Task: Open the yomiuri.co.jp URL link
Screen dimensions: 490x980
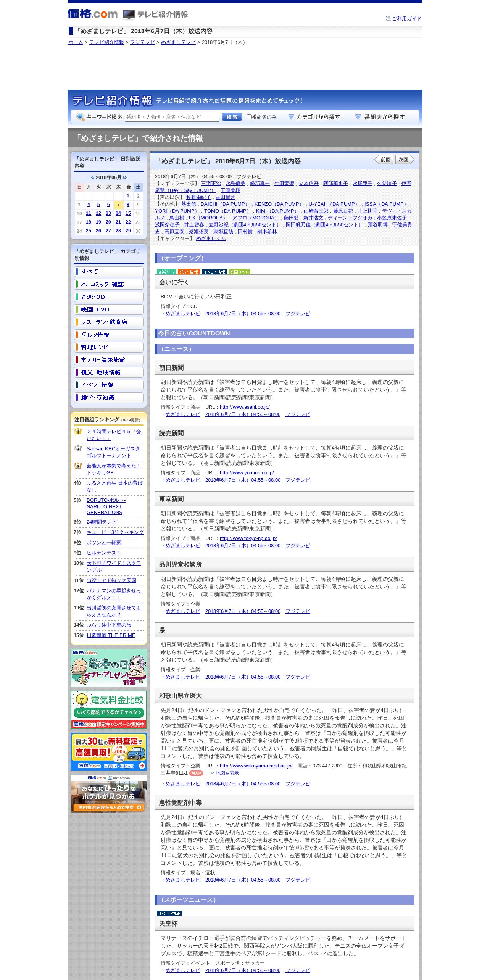Action: pyautogui.click(x=247, y=473)
